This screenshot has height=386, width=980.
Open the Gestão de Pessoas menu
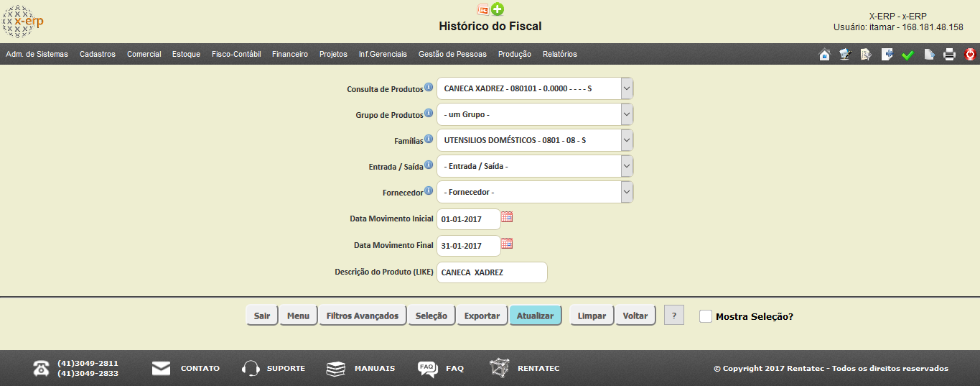coord(452,54)
